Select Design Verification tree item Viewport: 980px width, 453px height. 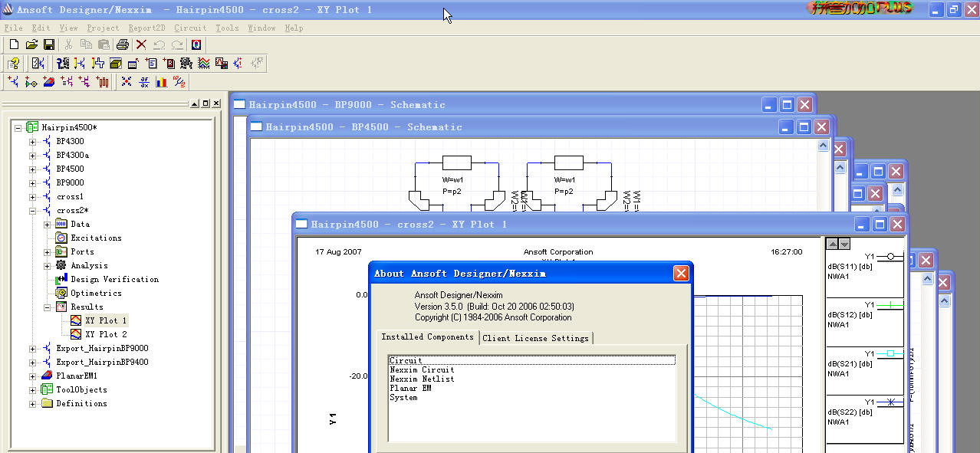coord(115,280)
